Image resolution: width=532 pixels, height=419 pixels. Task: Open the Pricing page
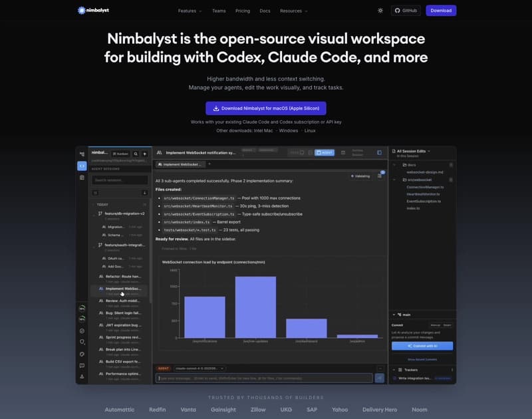243,11
